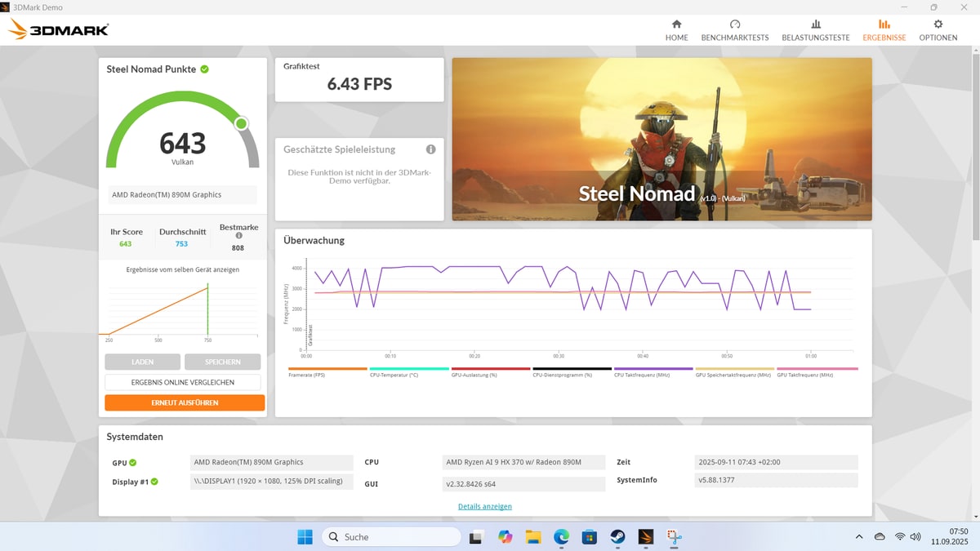The height and width of the screenshot is (551, 980).
Task: Click green checkmark beside Steel Nomad Punkte
Action: 204,69
